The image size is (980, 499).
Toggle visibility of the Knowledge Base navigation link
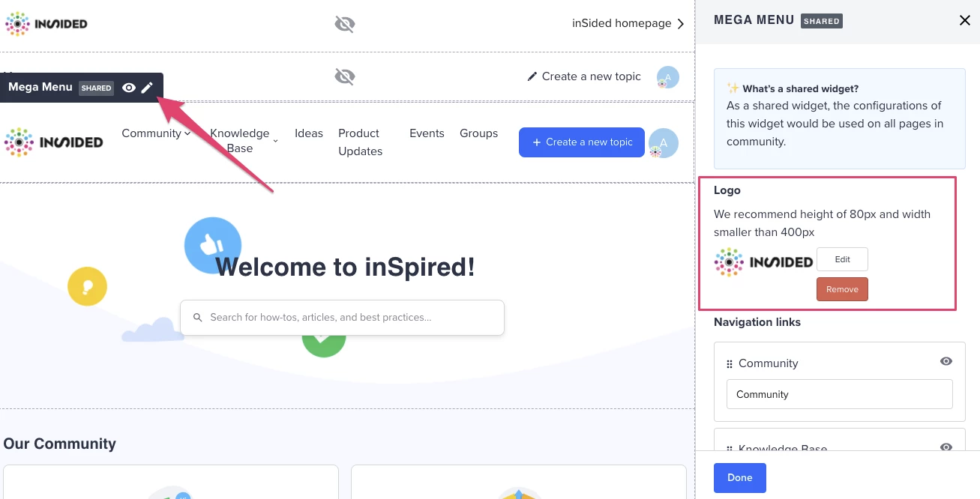pyautogui.click(x=946, y=447)
